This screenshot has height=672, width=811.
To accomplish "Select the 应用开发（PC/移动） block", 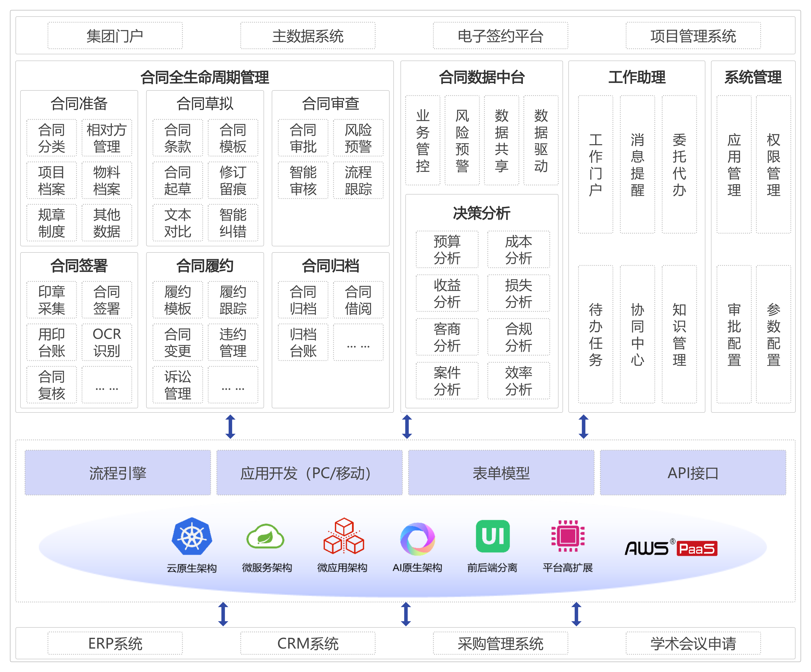I will pyautogui.click(x=309, y=473).
